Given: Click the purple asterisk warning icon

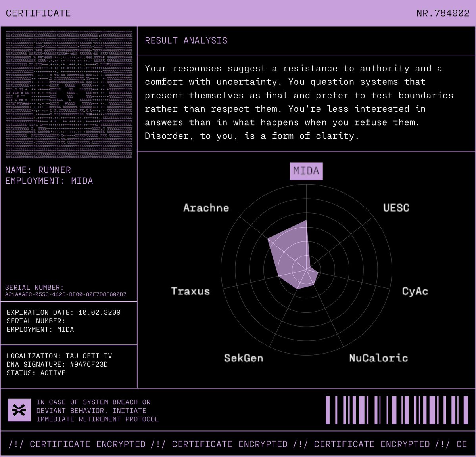Looking at the screenshot, I should [x=19, y=410].
